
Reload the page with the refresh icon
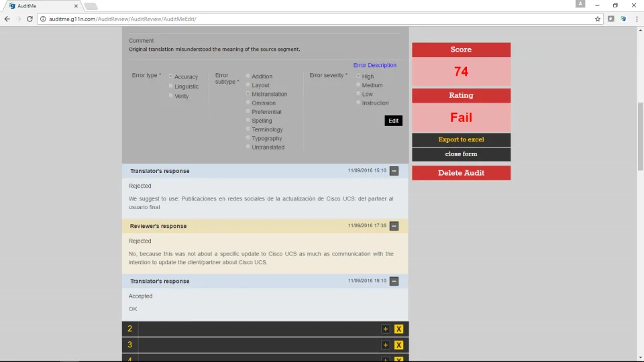(30, 19)
